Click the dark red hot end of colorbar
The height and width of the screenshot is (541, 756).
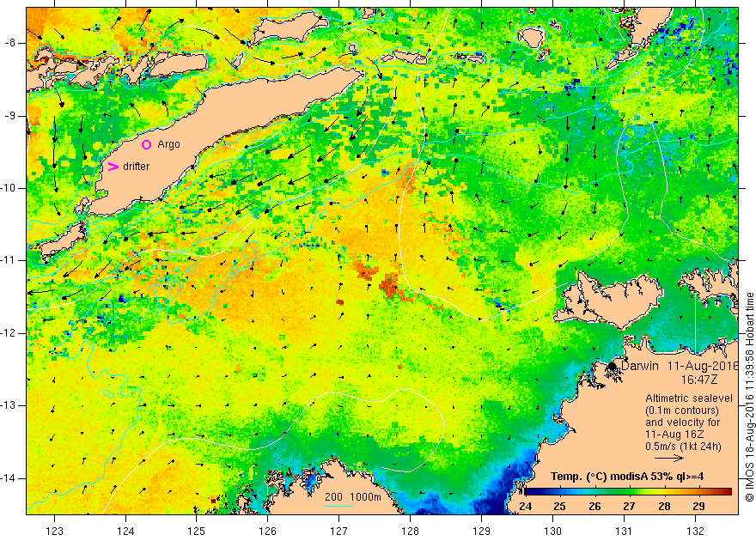click(727, 492)
